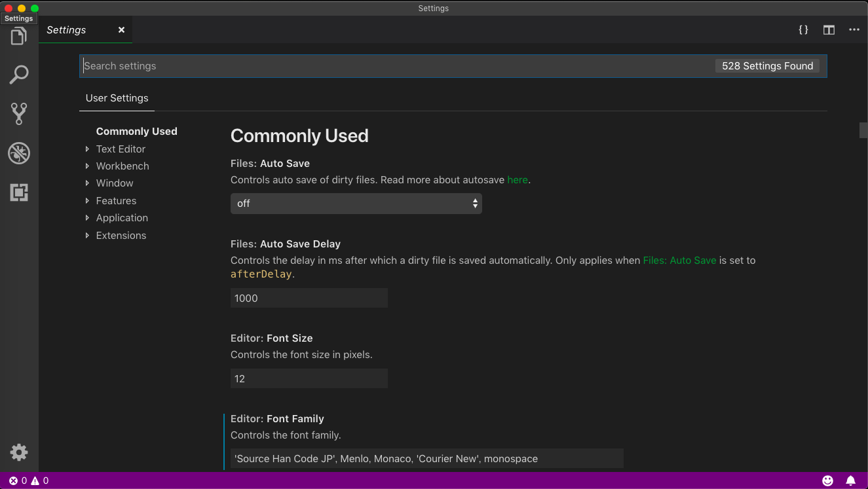Image resolution: width=868 pixels, height=489 pixels.
Task: Open notifications bell in status bar
Action: 850,480
